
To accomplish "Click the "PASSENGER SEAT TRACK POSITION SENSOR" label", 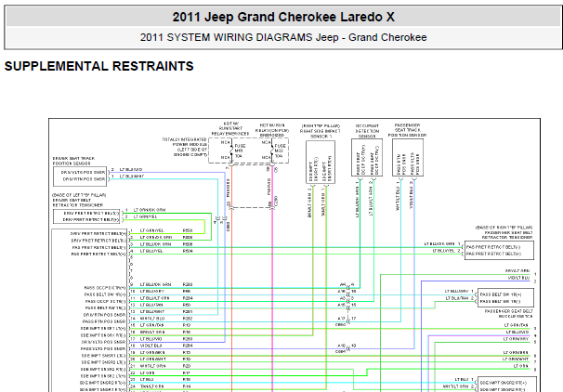I will coord(407,130).
